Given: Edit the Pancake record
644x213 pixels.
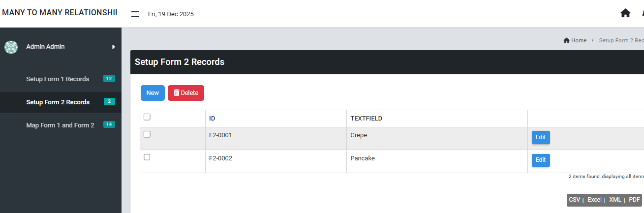Looking at the screenshot, I should 541,160.
